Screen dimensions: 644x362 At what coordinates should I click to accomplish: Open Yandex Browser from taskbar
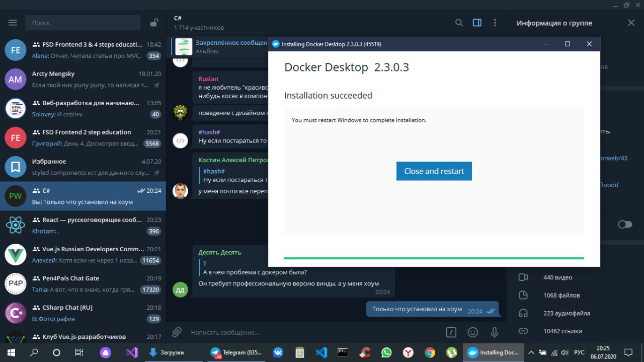408,352
